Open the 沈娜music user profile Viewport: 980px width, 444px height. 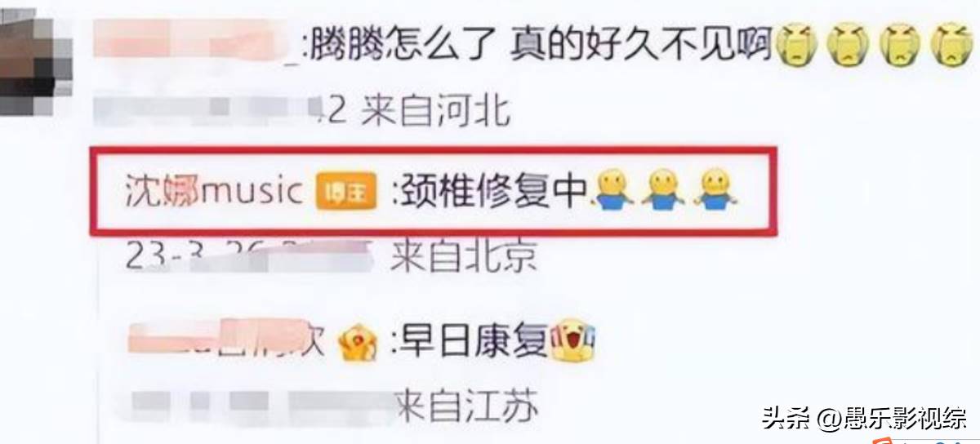(216, 193)
